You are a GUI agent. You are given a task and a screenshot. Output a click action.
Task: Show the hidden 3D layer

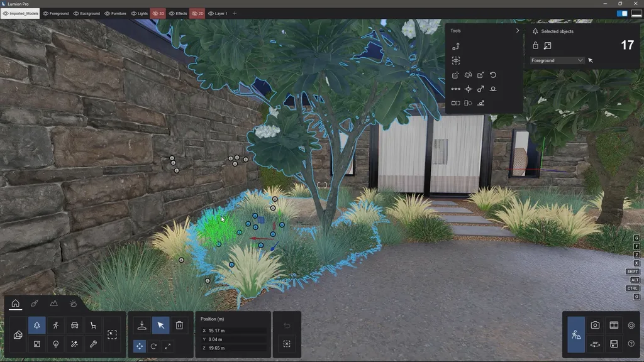click(155, 13)
